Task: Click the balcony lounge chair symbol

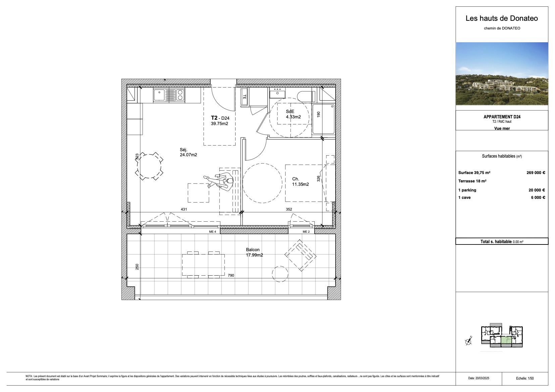Action: (300, 255)
